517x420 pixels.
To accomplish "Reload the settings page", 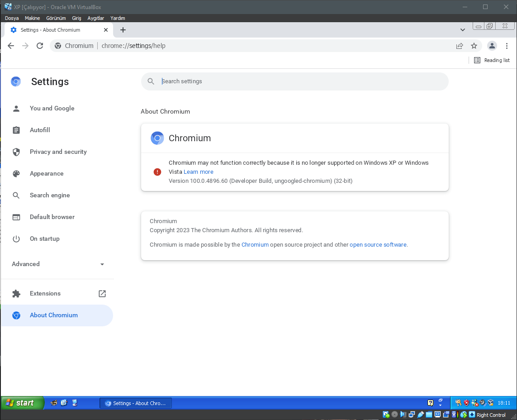I will pyautogui.click(x=40, y=46).
